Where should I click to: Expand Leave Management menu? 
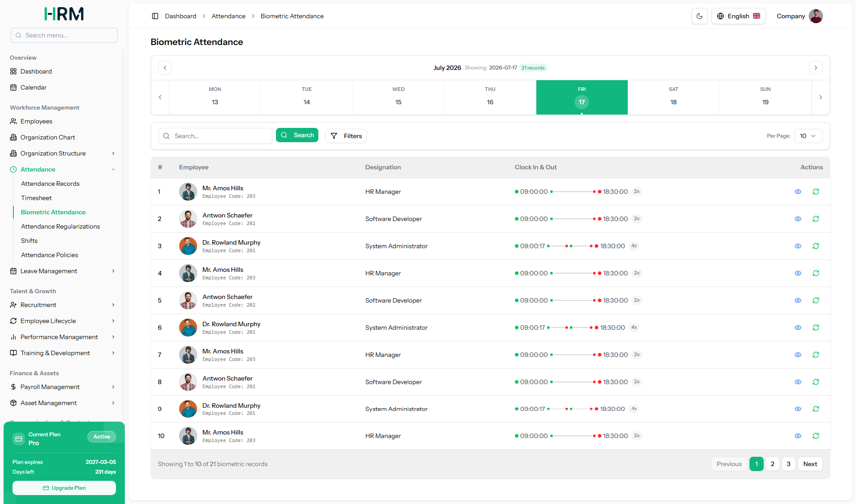click(x=62, y=271)
